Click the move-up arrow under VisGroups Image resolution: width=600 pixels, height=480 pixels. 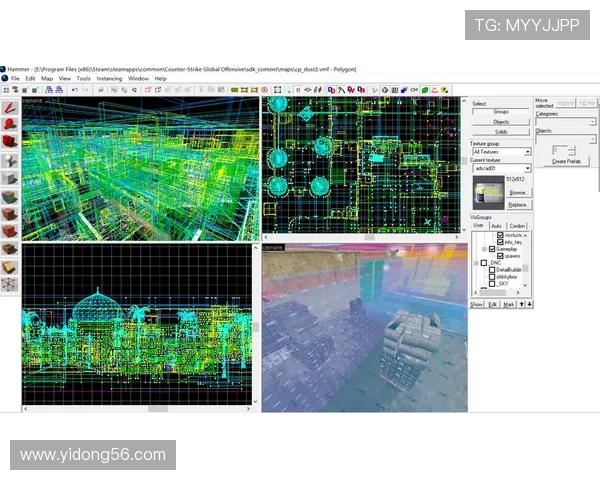520,304
